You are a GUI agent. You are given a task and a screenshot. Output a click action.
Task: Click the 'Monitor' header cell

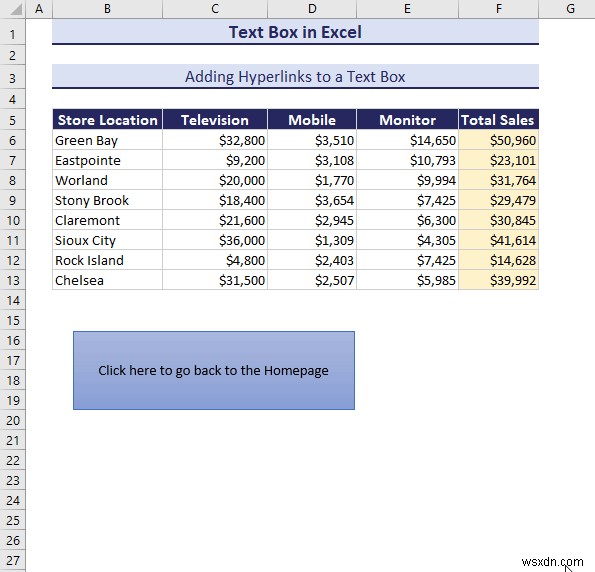(407, 120)
